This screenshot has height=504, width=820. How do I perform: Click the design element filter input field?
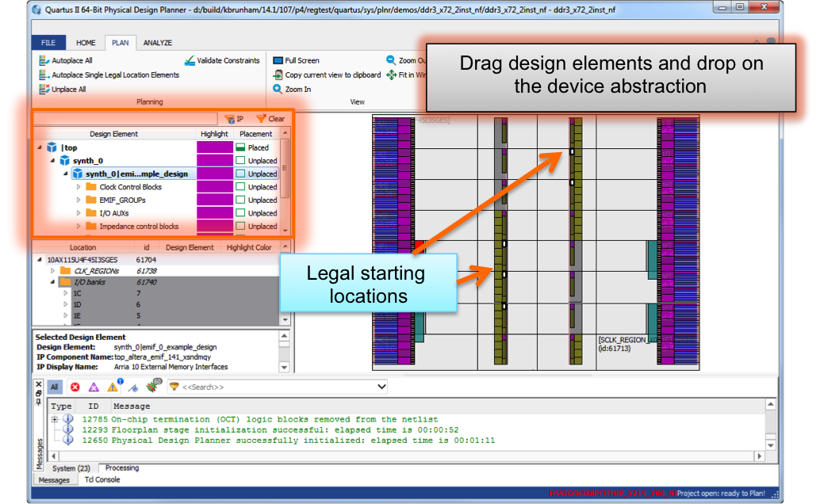click(125, 119)
